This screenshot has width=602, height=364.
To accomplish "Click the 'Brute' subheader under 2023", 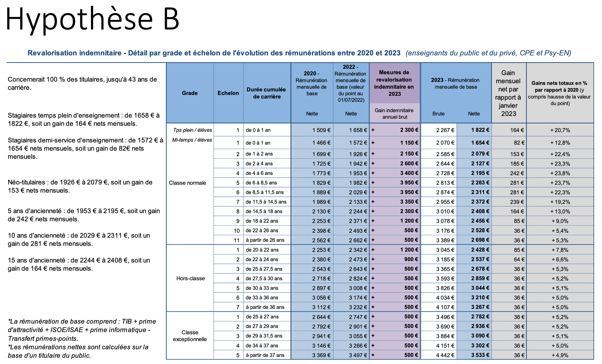I will click(438, 114).
